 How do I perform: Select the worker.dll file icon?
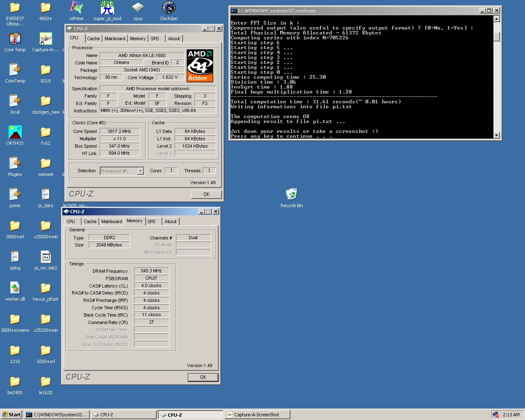[15, 292]
